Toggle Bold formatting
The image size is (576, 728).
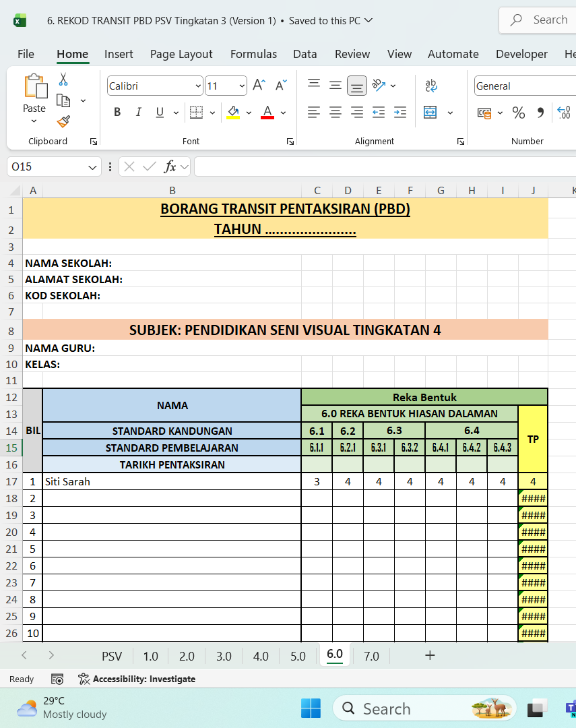(x=117, y=113)
